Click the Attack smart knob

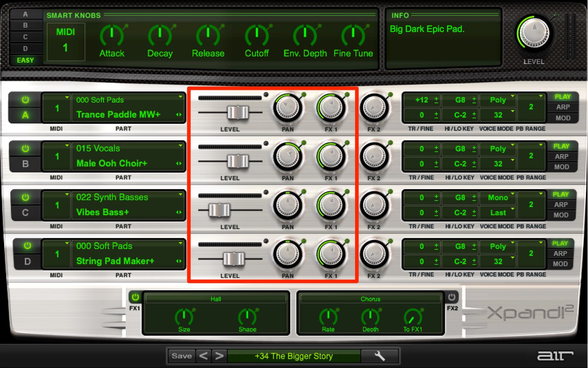click(112, 35)
